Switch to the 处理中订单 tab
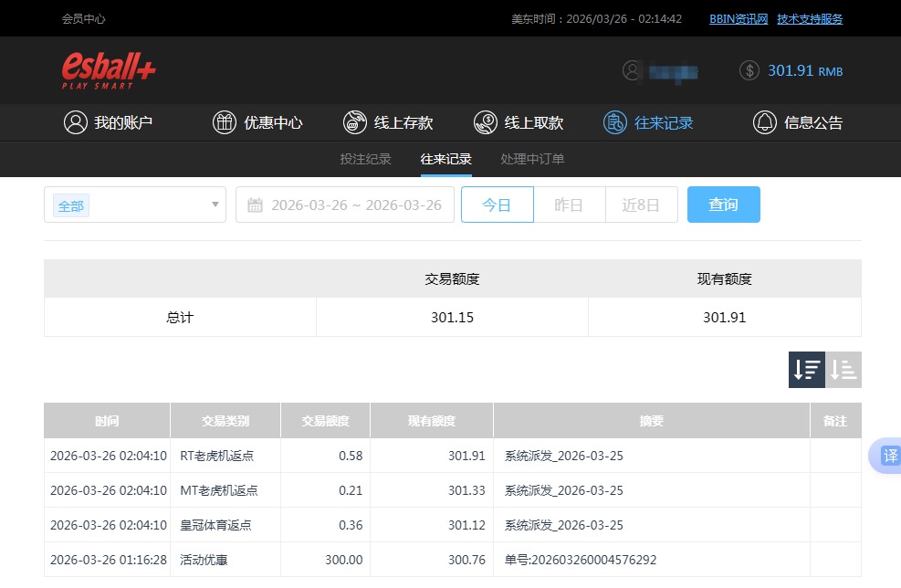Viewport: 901px width, 588px height. [532, 159]
